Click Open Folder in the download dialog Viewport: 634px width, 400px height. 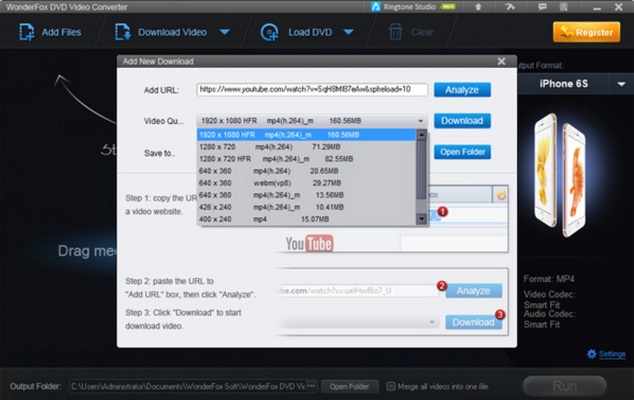[x=462, y=152]
